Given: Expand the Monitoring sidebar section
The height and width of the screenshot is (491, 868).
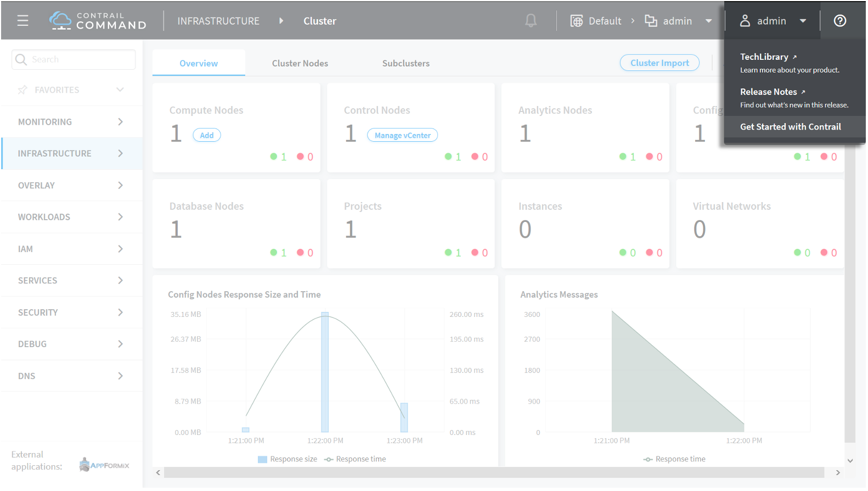Looking at the screenshot, I should (x=71, y=122).
